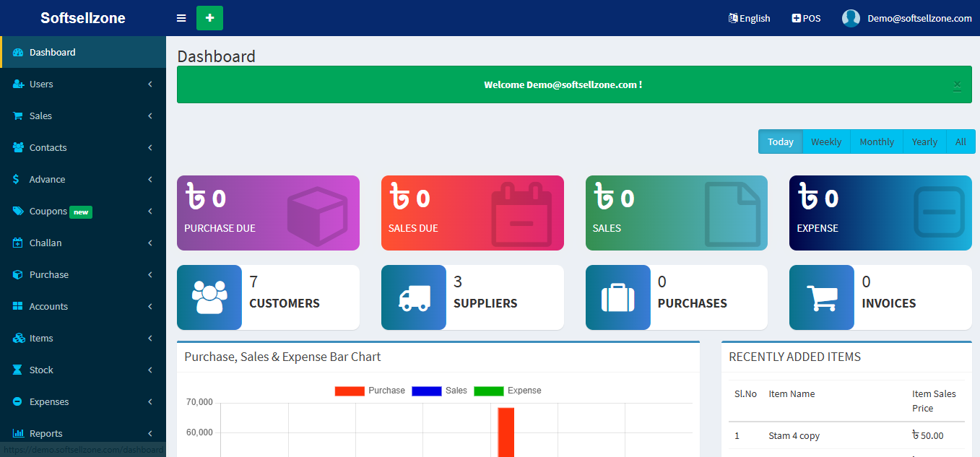This screenshot has width=980, height=457.
Task: Click the Sales legend swatch on the bar chart
Action: 426,391
